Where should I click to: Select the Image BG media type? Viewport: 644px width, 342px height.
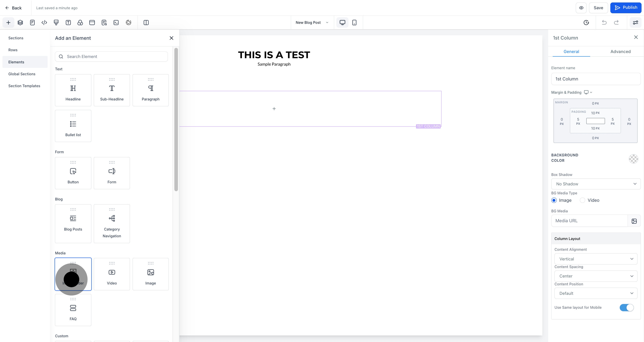[x=554, y=200]
